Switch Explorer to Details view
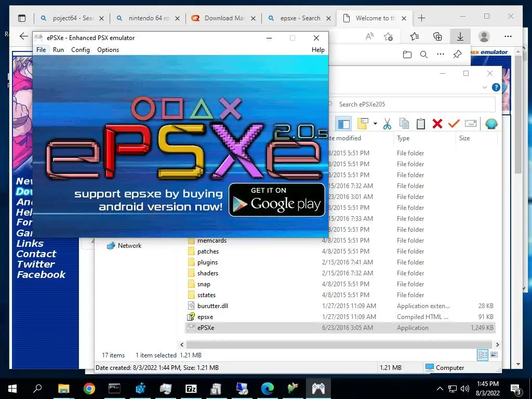The image size is (532, 399). pyautogui.click(x=483, y=355)
